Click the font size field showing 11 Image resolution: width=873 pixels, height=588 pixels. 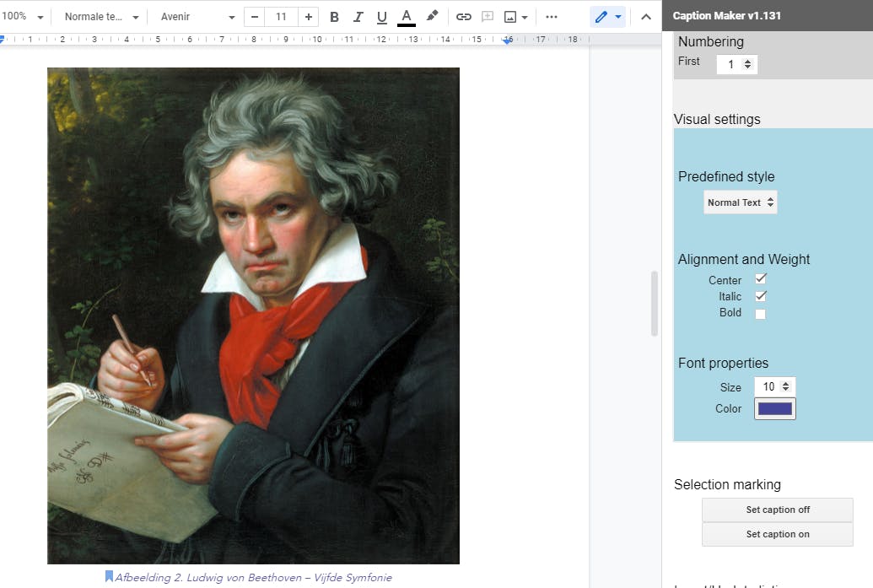(x=281, y=17)
